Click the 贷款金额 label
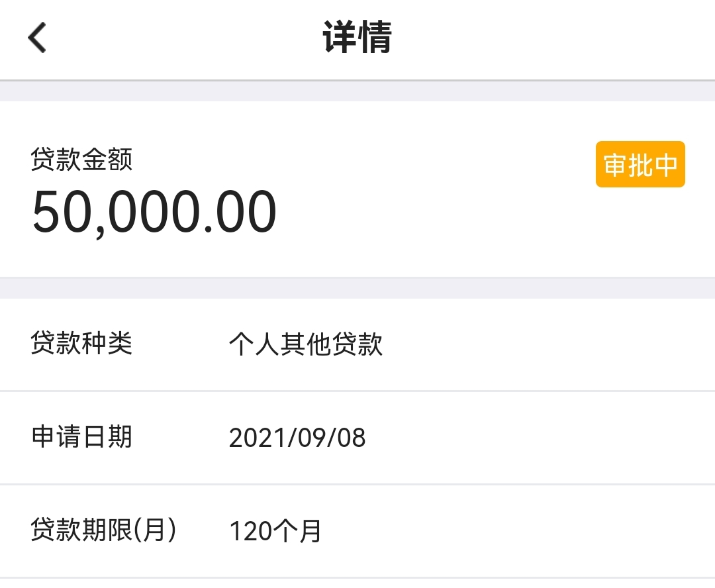Viewport: 715px width, 588px height. click(x=81, y=160)
